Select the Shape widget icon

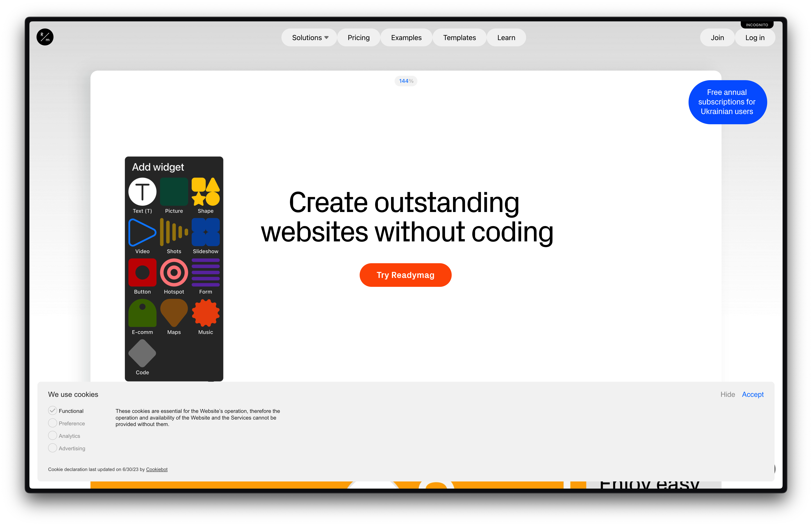205,192
